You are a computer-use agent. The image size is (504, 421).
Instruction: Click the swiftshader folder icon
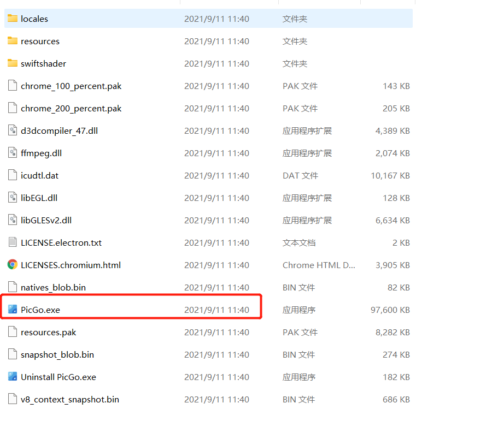[x=13, y=63]
